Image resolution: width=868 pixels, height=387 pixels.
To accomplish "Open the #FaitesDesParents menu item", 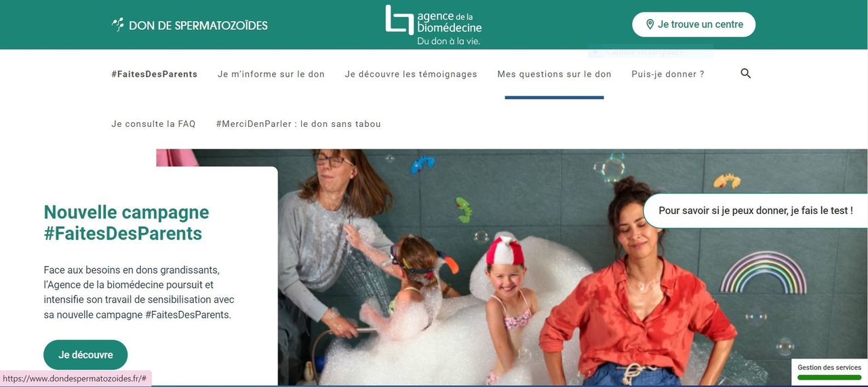I will click(x=155, y=74).
